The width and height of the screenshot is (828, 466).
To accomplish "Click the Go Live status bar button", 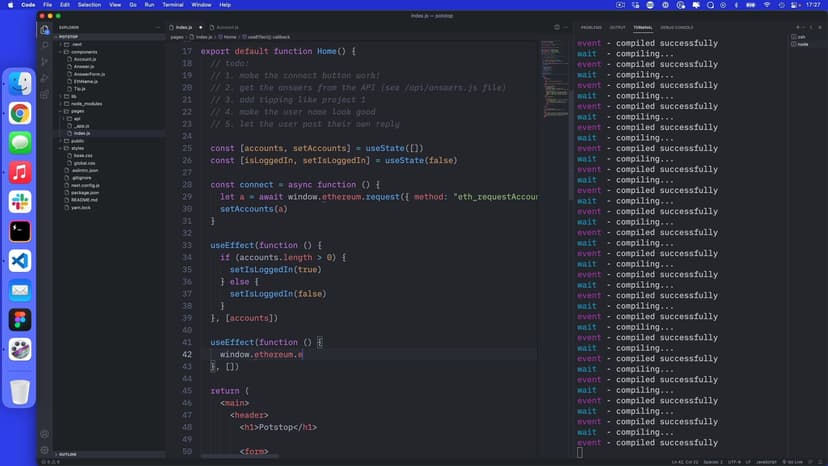I will [x=796, y=461].
